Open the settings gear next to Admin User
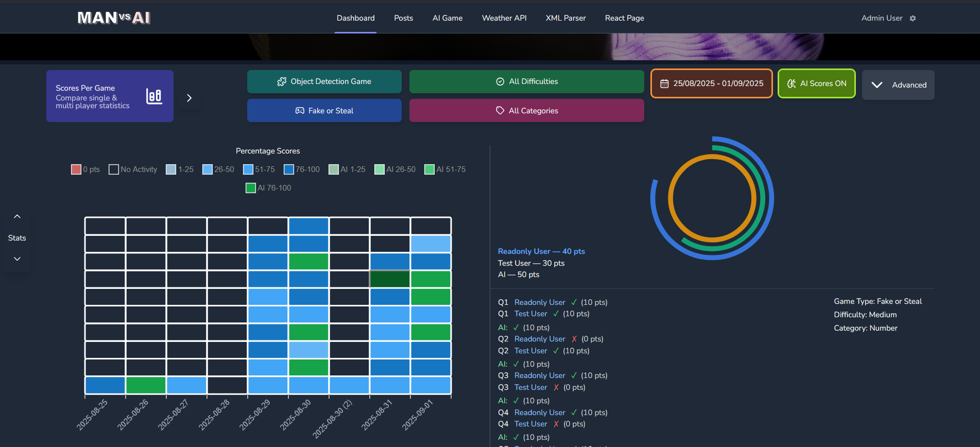 (913, 18)
